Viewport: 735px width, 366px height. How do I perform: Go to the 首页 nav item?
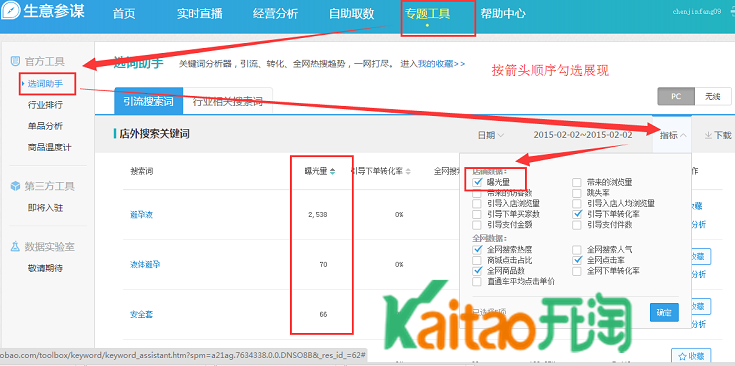124,14
